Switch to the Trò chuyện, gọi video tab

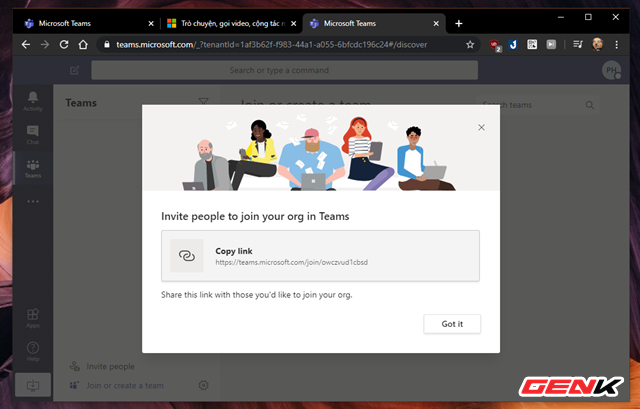click(x=231, y=23)
